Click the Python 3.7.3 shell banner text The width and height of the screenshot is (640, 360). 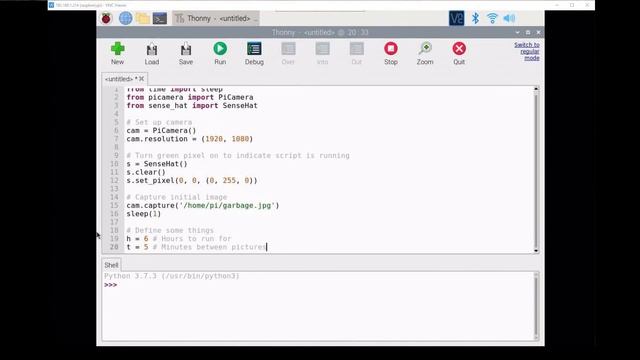(x=172, y=276)
